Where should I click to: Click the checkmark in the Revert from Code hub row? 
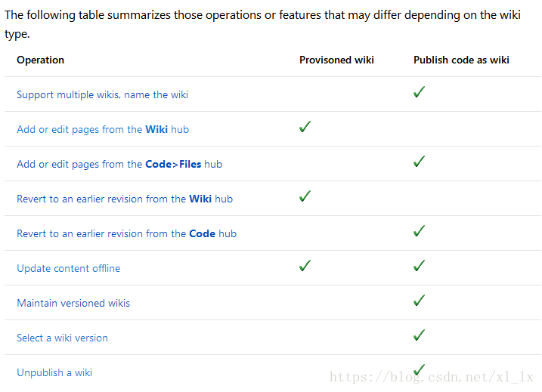[419, 231]
